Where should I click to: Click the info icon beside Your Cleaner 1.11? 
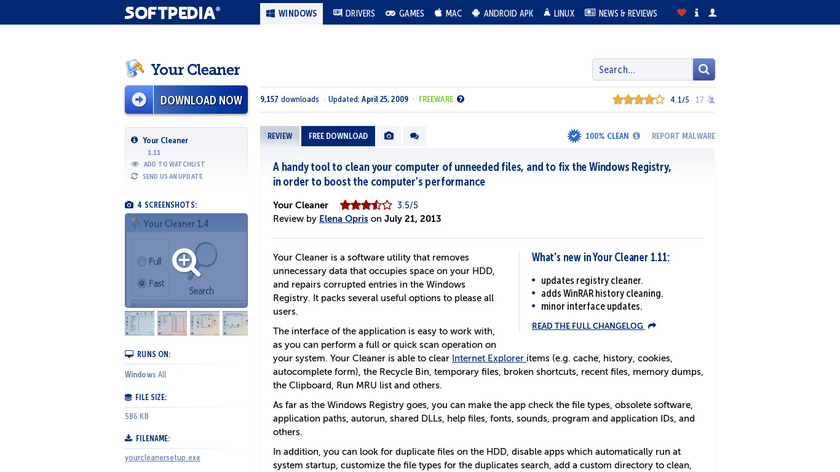[x=134, y=140]
